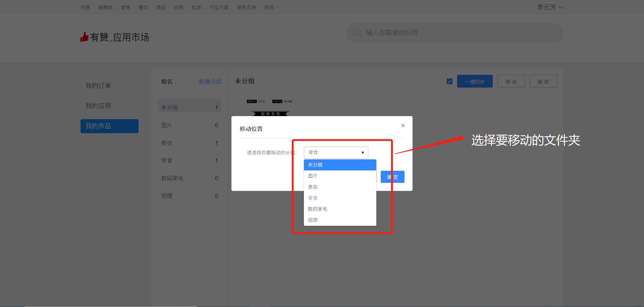Screen dimensions: 644x307
Task: Expand the 资源 top navigation dropdown
Action: (x=271, y=7)
